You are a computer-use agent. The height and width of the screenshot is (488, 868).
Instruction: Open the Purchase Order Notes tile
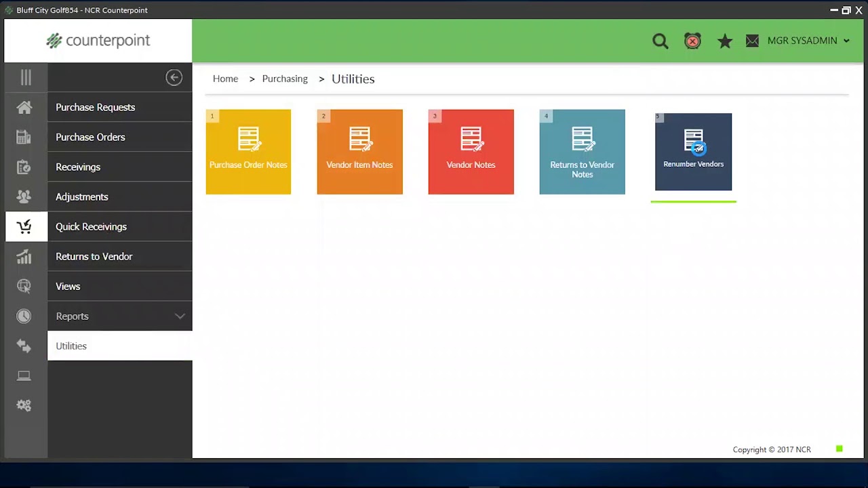248,152
